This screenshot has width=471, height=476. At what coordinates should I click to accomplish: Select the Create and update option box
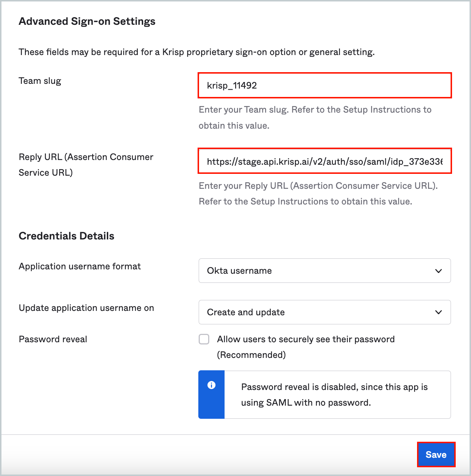click(324, 312)
